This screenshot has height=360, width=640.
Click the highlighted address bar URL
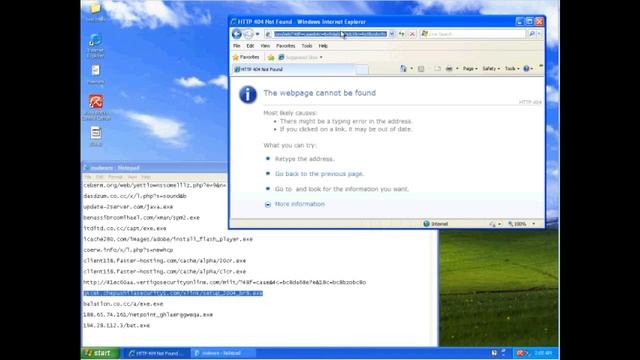[x=330, y=34]
